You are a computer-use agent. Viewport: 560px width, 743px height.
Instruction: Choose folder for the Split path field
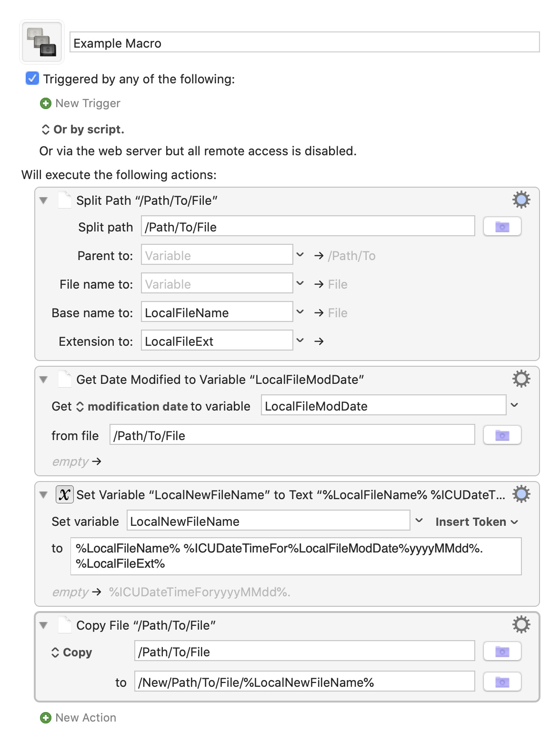coord(502,227)
